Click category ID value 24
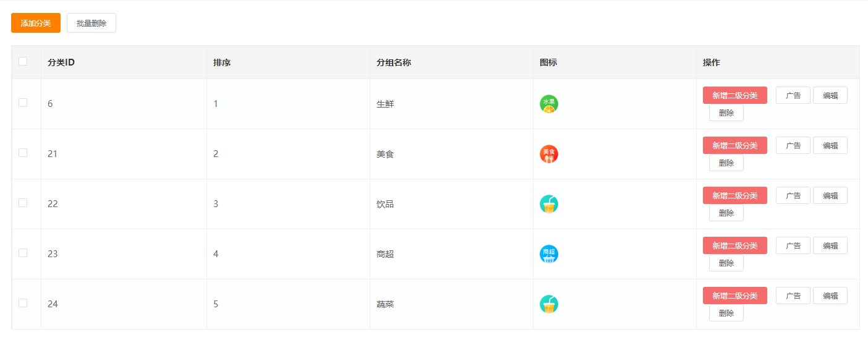This screenshot has width=868, height=353. pyautogui.click(x=53, y=304)
